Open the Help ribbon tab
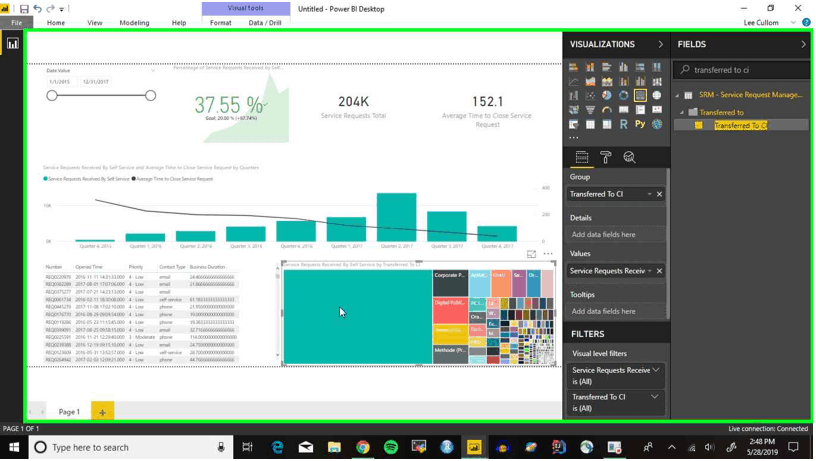 click(179, 23)
